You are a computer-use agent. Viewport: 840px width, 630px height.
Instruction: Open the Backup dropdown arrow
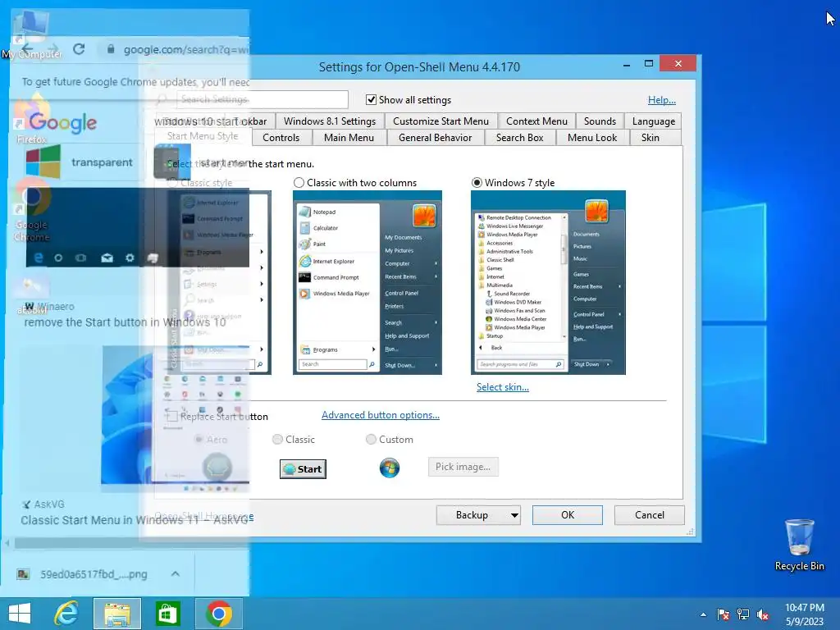click(x=514, y=515)
